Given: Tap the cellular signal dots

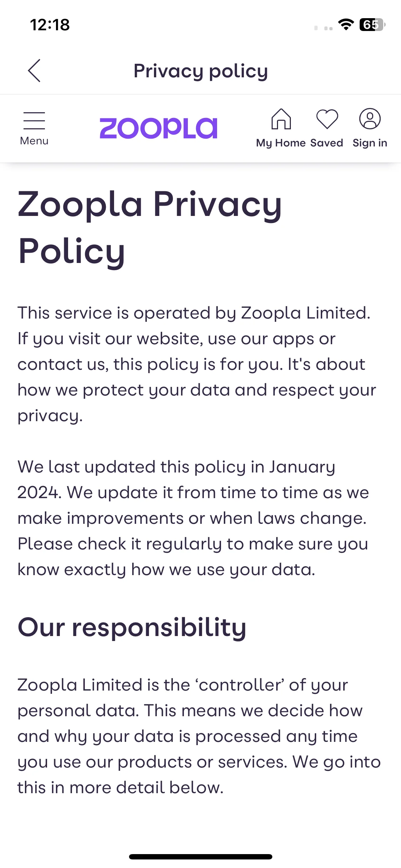Looking at the screenshot, I should pyautogui.click(x=324, y=28).
